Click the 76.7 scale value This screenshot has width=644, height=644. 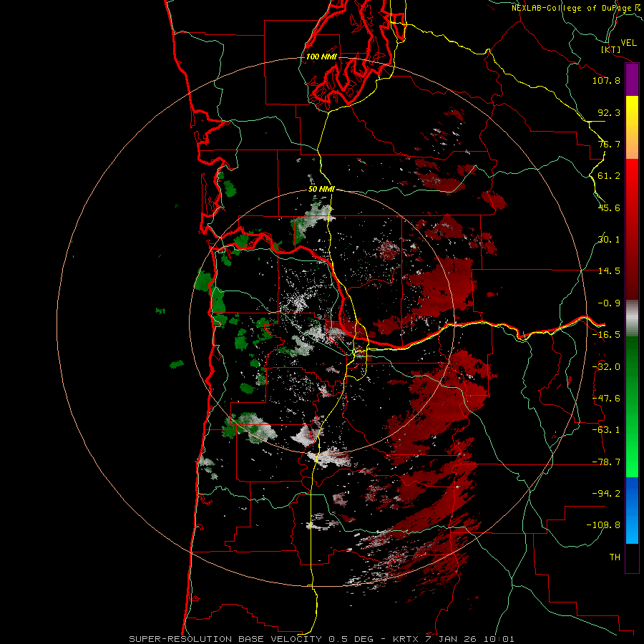[609, 144]
